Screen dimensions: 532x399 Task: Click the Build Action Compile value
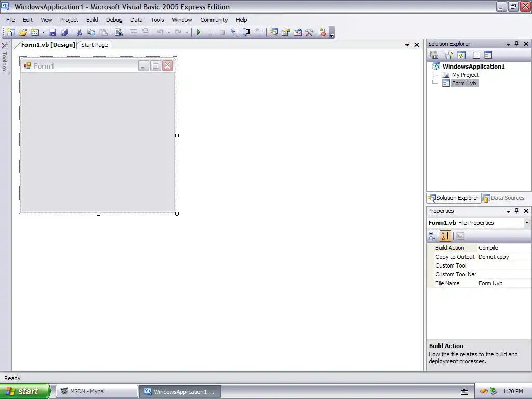(x=504, y=248)
